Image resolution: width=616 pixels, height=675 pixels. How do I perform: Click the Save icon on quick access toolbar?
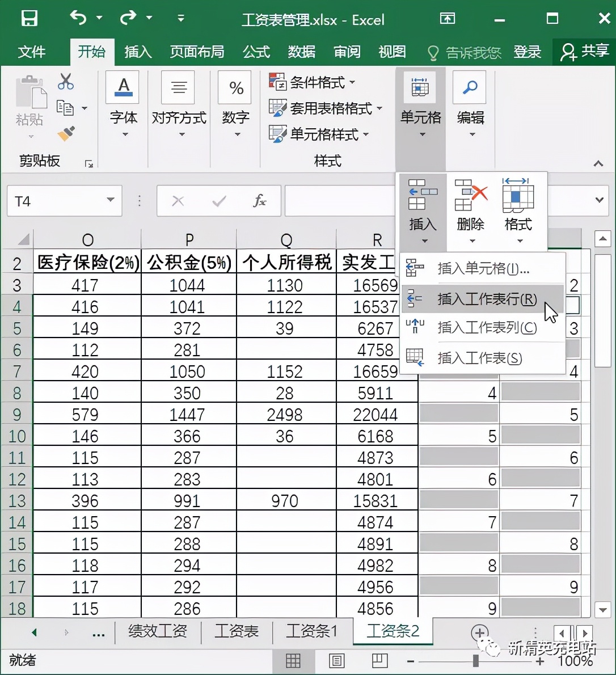click(x=29, y=18)
